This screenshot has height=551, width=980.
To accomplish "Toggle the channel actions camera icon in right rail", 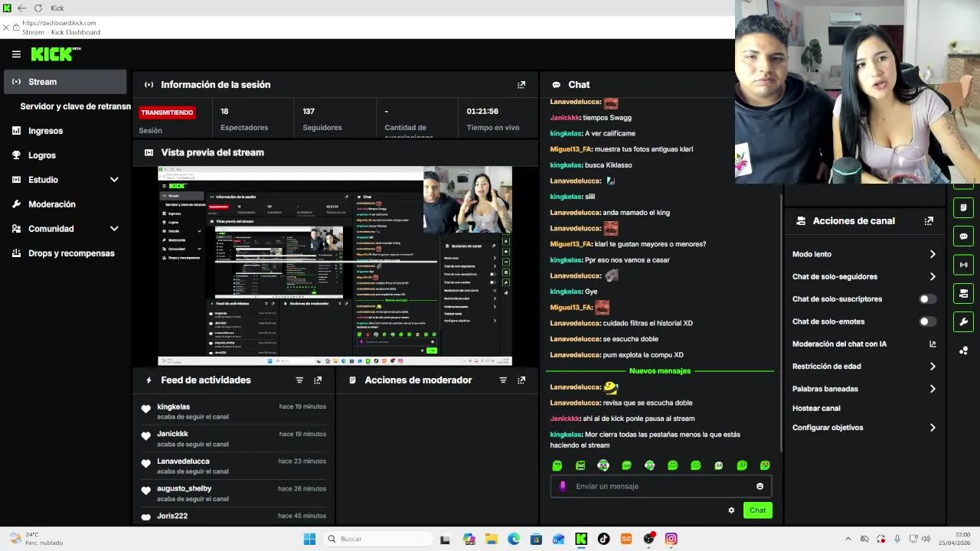I will (x=963, y=293).
